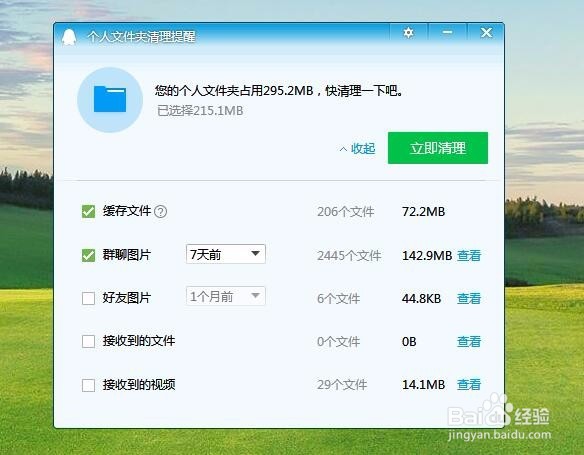Uncheck the 群聊图片 checkbox
This screenshot has width=584, height=455.
pos(88,255)
